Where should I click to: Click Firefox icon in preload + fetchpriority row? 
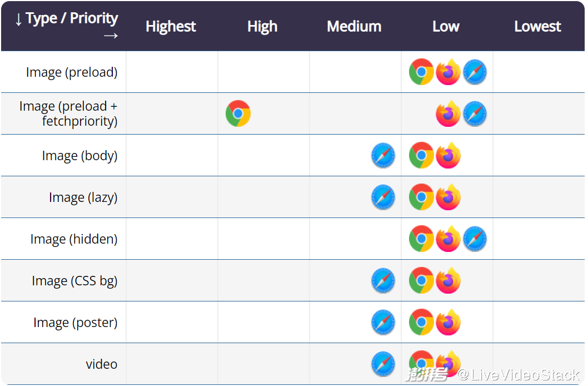click(448, 113)
